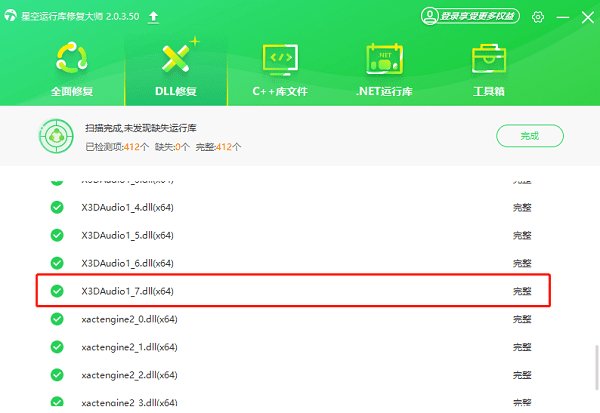
Task: Click the app logo in title bar
Action: [10, 16]
